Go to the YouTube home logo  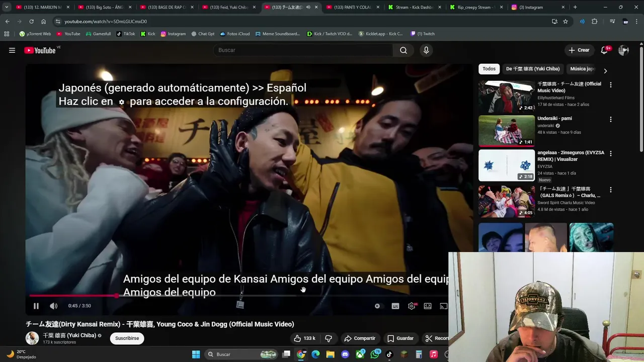40,50
